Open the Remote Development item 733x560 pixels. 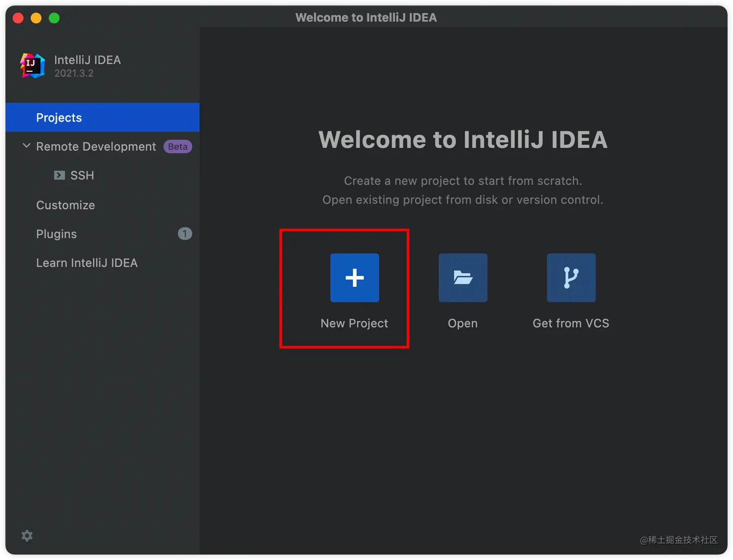point(96,147)
